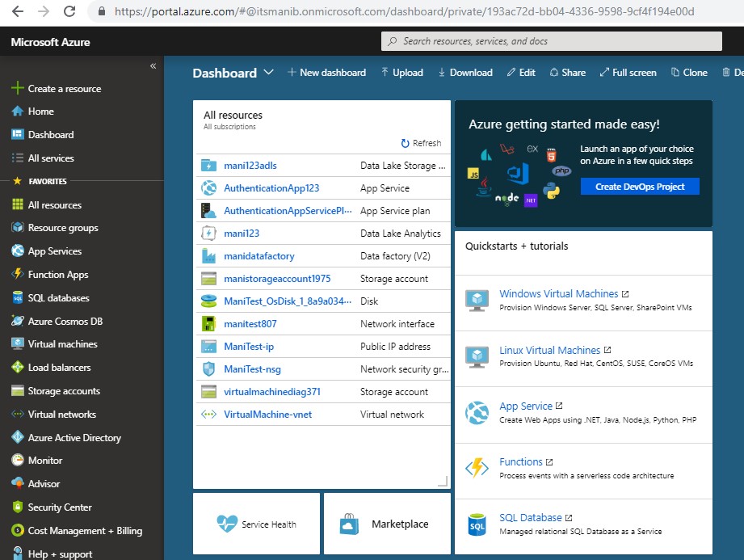Click the Azure Active Directory icon
744x560 pixels.
click(x=18, y=437)
